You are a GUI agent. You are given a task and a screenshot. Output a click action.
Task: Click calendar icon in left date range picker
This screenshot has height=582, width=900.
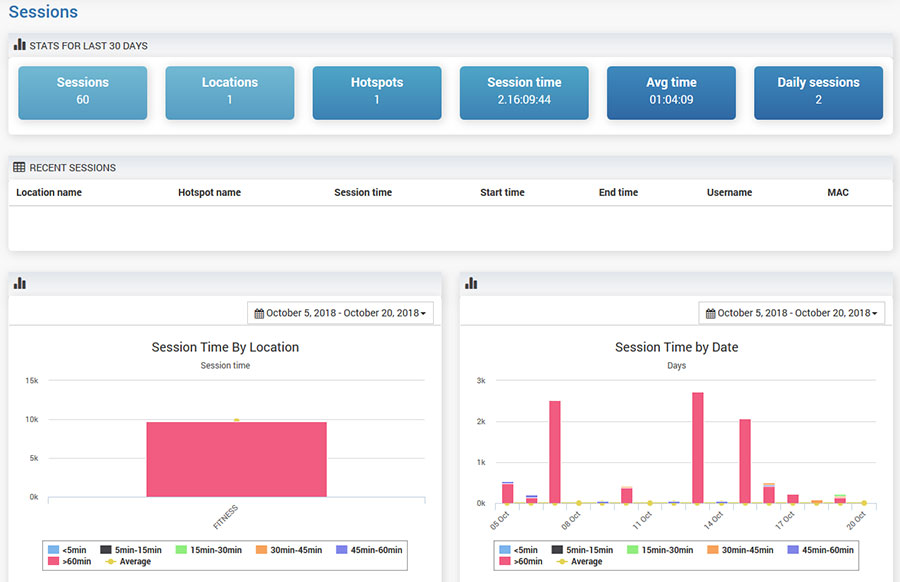[x=259, y=314]
